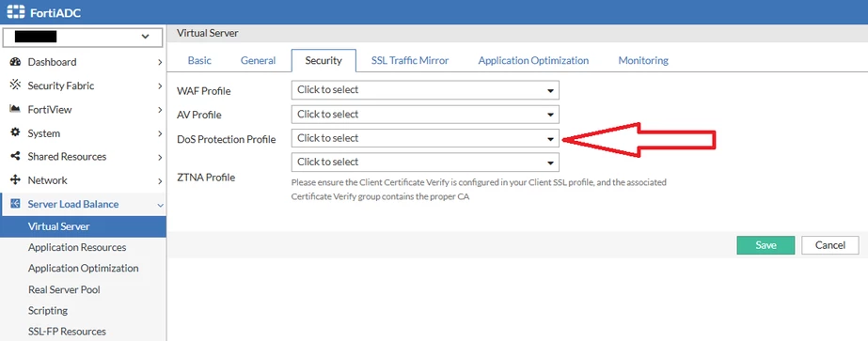Click the Server Load Balance icon
Image resolution: width=868 pixels, height=341 pixels.
coord(15,204)
